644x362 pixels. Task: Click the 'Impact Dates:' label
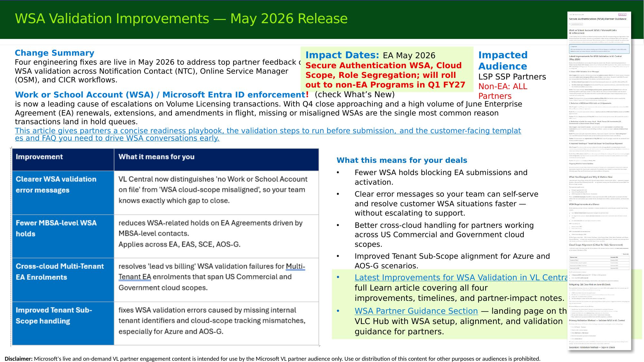[x=342, y=55]
